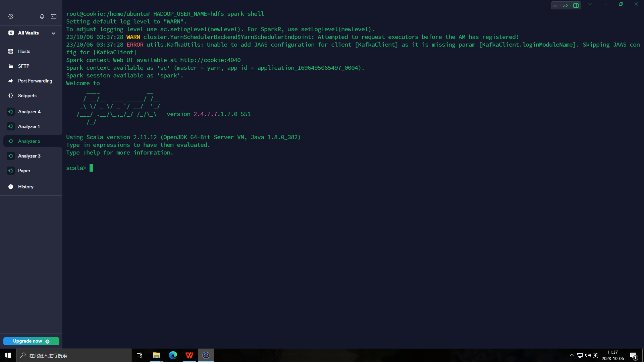Open the Hosts section
644x362 pixels.
[x=31, y=51]
